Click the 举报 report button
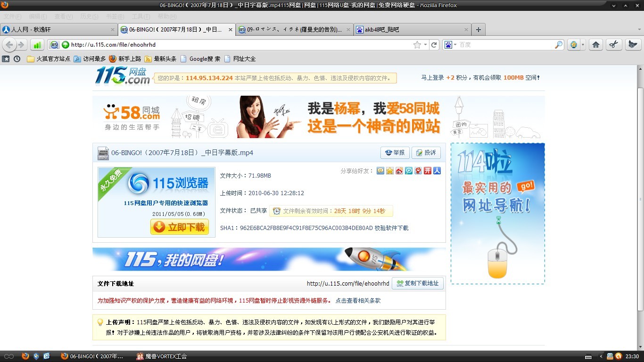This screenshot has height=362, width=644. click(395, 153)
